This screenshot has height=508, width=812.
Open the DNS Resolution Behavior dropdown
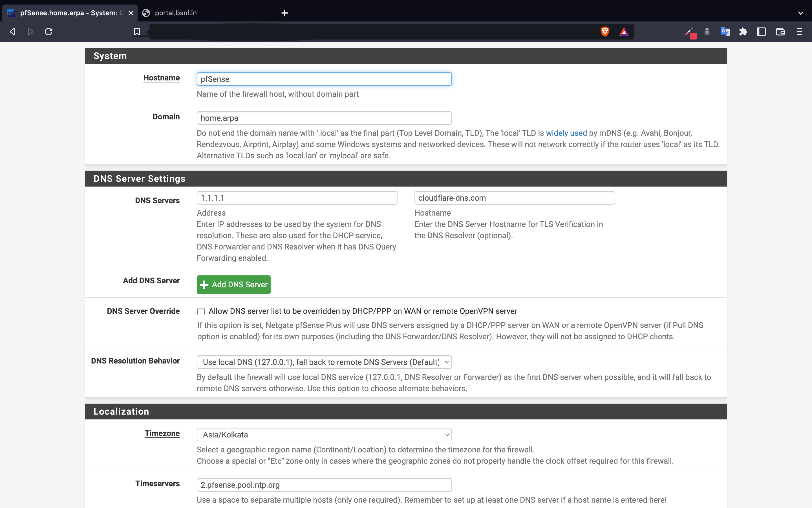pos(324,362)
